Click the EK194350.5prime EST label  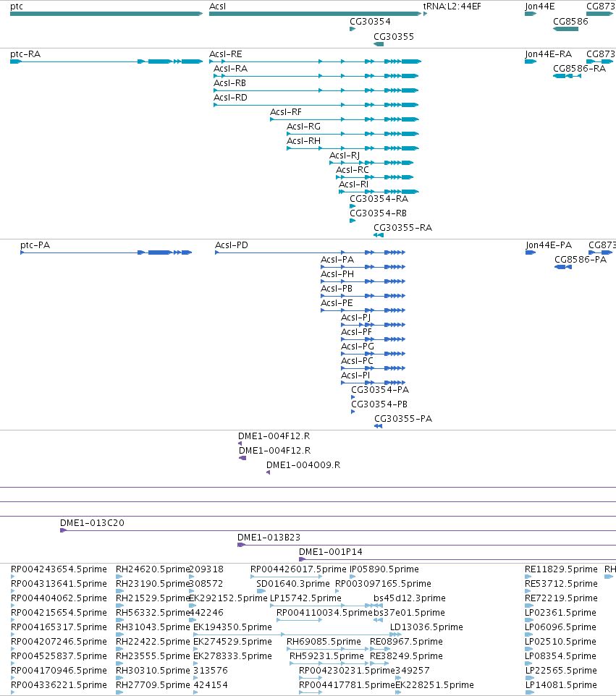click(233, 627)
